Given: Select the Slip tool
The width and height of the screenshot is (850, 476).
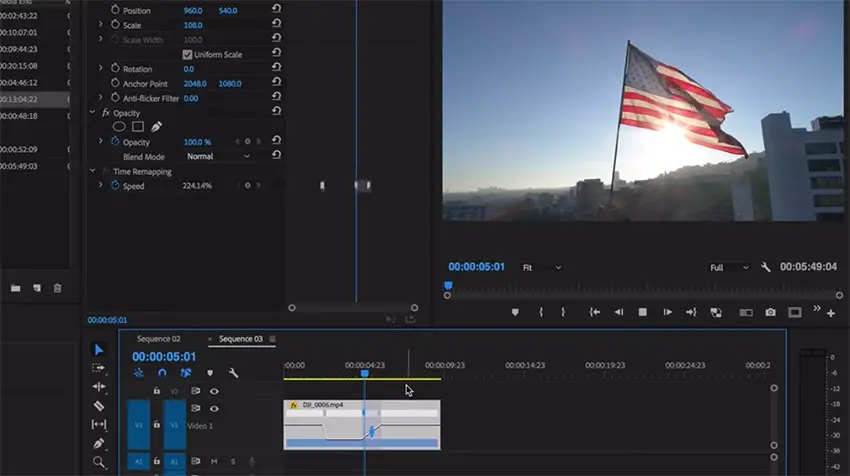Looking at the screenshot, I should tap(99, 424).
